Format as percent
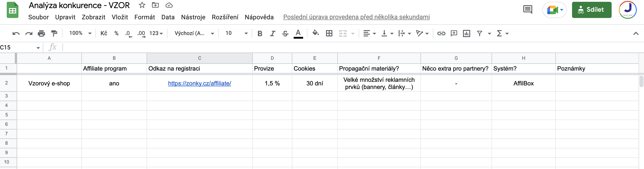 [x=116, y=33]
